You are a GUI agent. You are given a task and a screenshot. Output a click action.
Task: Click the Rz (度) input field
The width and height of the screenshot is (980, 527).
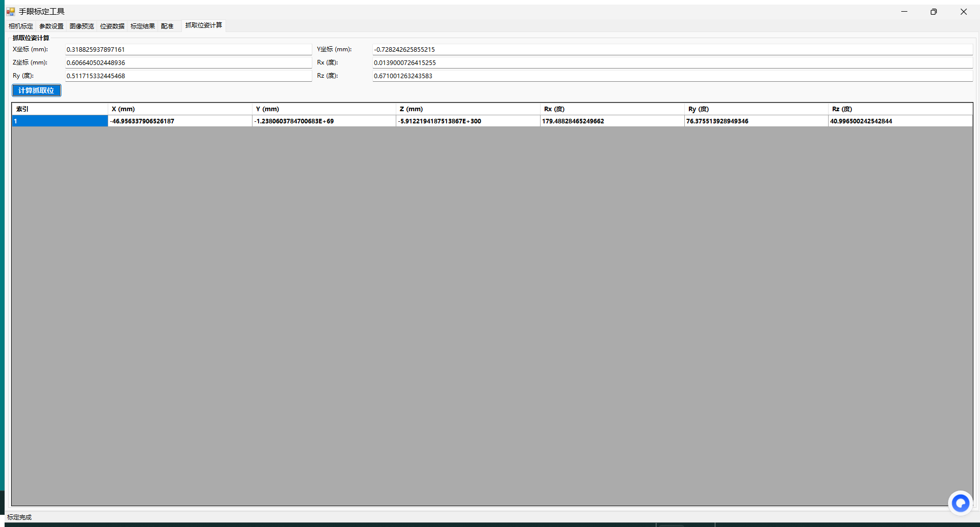pyautogui.click(x=673, y=76)
